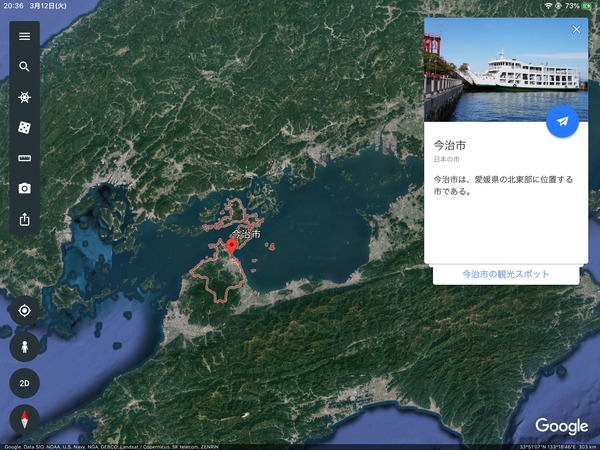Open Voyager ship wheel icon
Image resolution: width=600 pixels, height=450 pixels.
tap(24, 97)
